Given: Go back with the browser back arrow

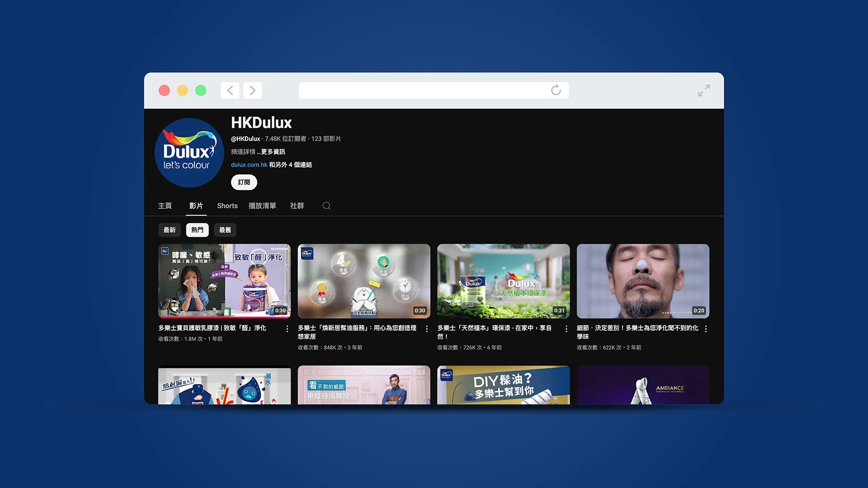Looking at the screenshot, I should pos(230,90).
